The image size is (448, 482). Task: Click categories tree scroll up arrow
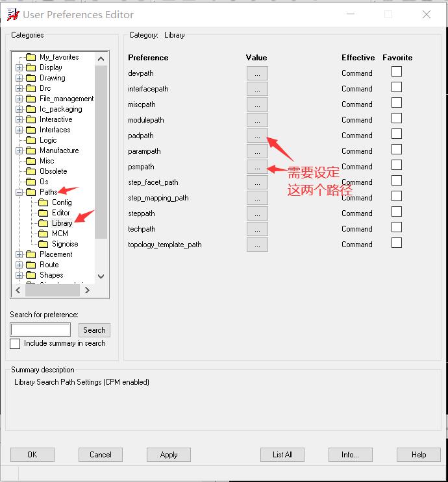pos(101,59)
